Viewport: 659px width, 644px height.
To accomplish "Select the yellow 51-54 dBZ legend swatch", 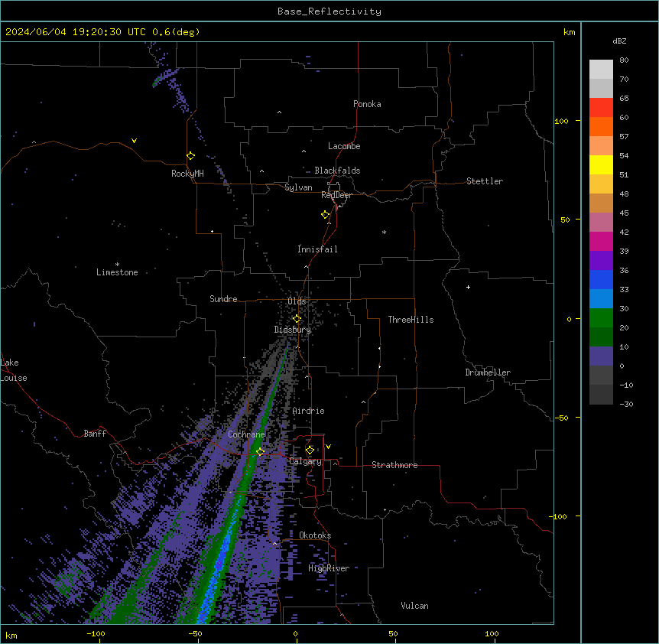I will pos(601,164).
